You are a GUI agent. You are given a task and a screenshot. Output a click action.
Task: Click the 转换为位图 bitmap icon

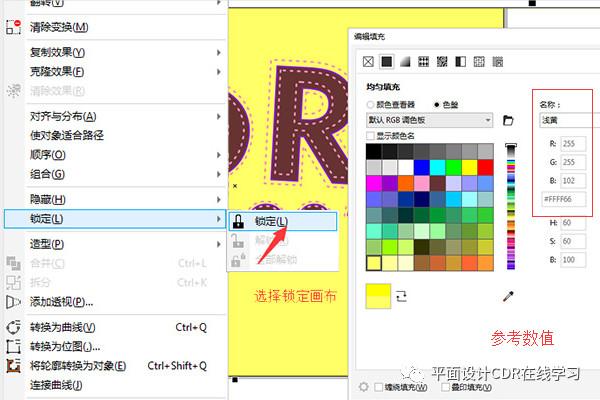(13, 346)
